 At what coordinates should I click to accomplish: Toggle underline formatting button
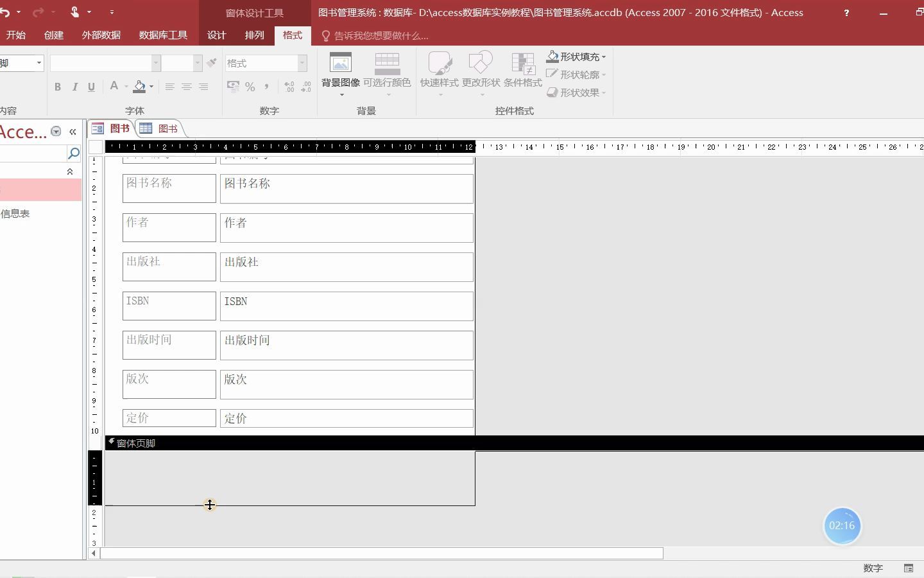point(91,87)
